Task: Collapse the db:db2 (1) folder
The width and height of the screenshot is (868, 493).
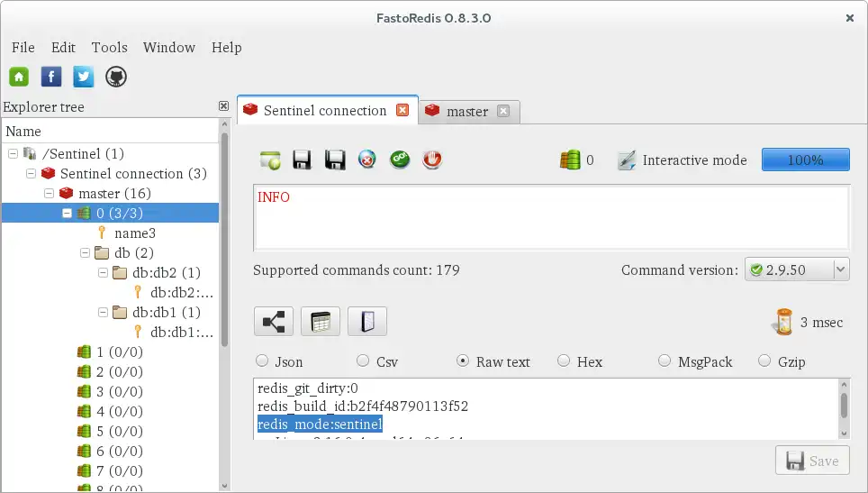Action: coord(103,272)
